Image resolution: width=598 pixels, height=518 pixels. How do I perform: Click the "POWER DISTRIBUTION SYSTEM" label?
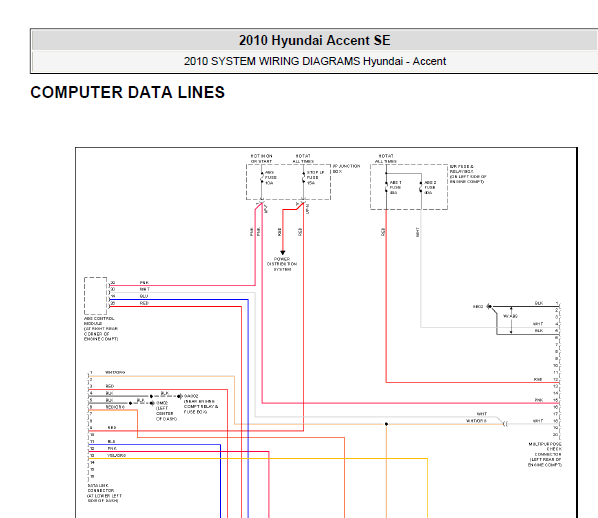point(282,264)
